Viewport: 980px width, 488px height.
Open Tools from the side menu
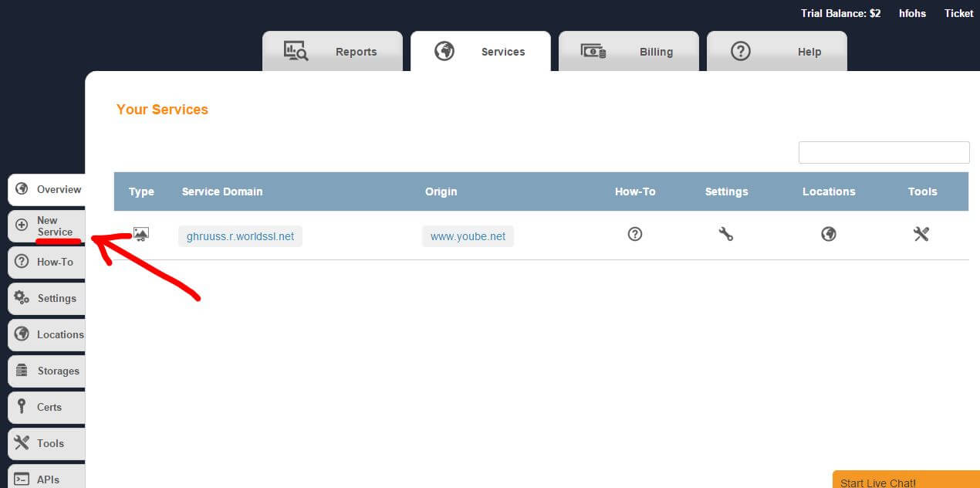(47, 443)
